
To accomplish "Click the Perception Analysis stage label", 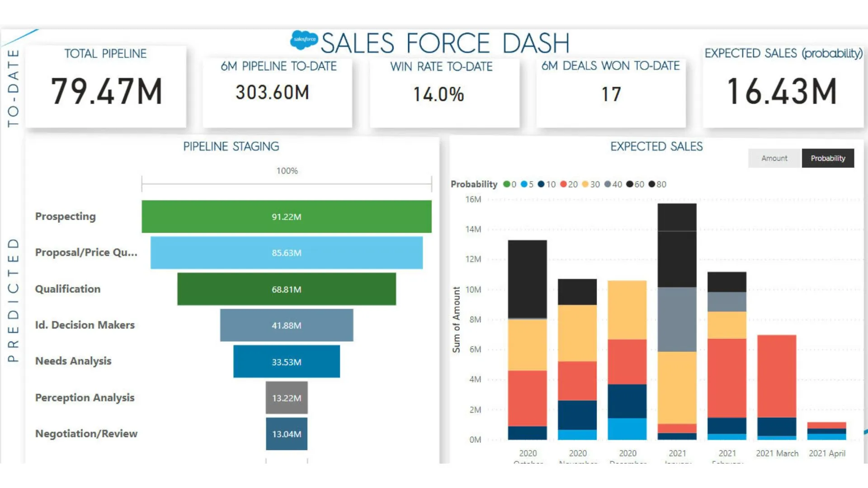I will (x=85, y=398).
